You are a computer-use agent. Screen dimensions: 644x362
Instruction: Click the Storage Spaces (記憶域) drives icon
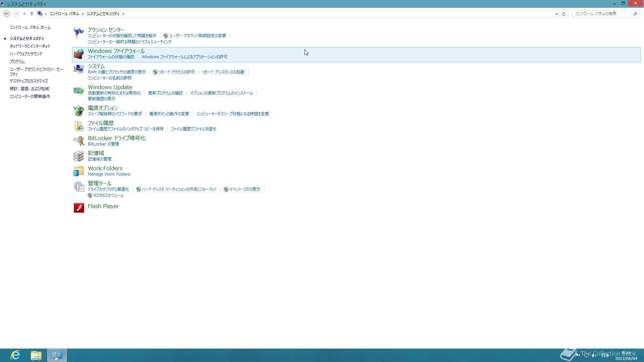[78, 156]
